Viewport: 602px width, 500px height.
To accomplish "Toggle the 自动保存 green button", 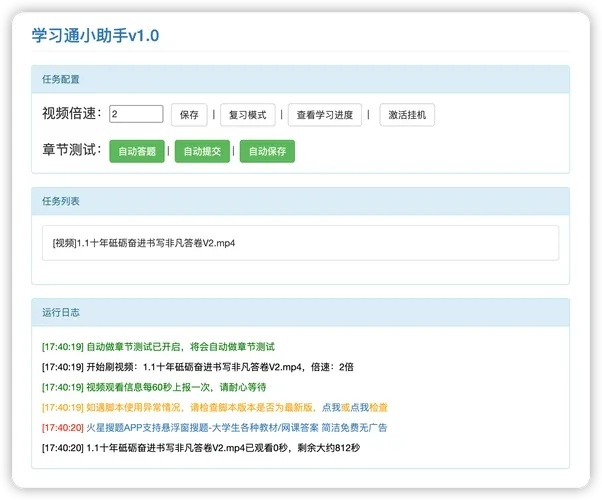I will click(268, 151).
